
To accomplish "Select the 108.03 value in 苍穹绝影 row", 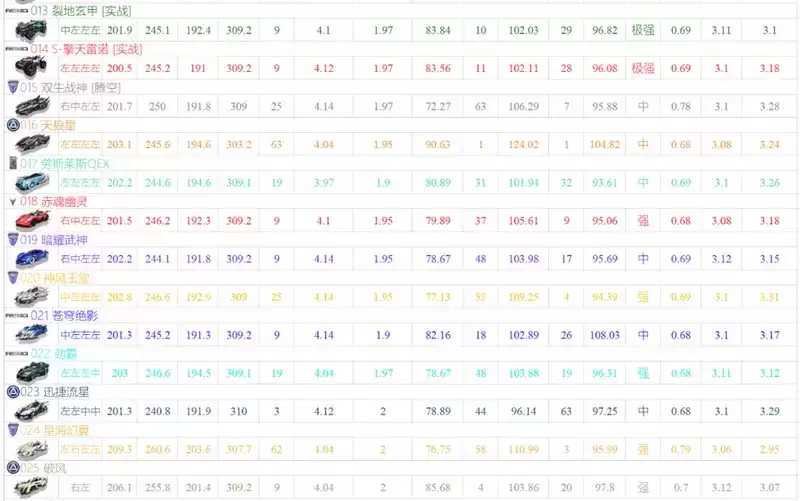I will point(604,335).
